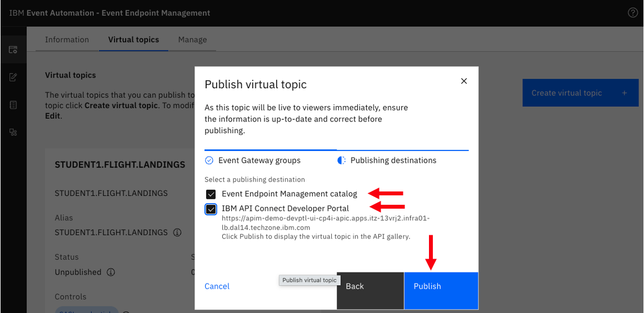The width and height of the screenshot is (644, 313).
Task: Switch to the Information tab
Action: (x=67, y=40)
